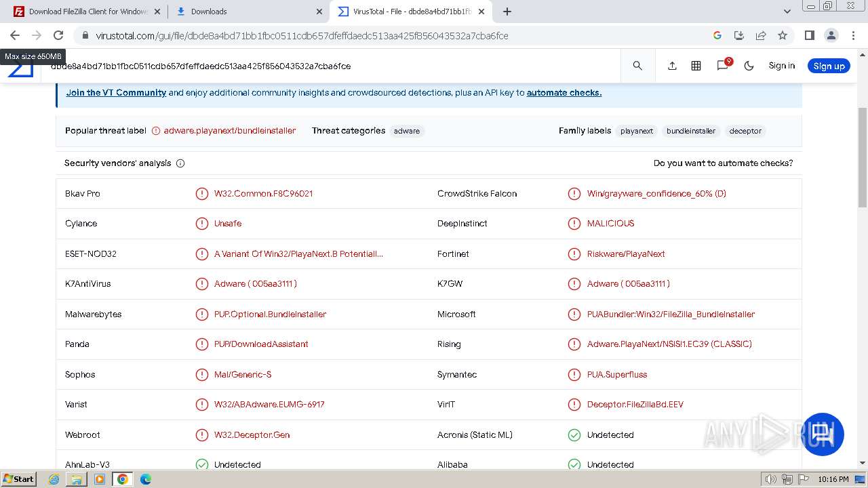This screenshot has width=868, height=488.
Task: Click Panda PUP/DownloadAssistant result
Action: [x=261, y=344]
